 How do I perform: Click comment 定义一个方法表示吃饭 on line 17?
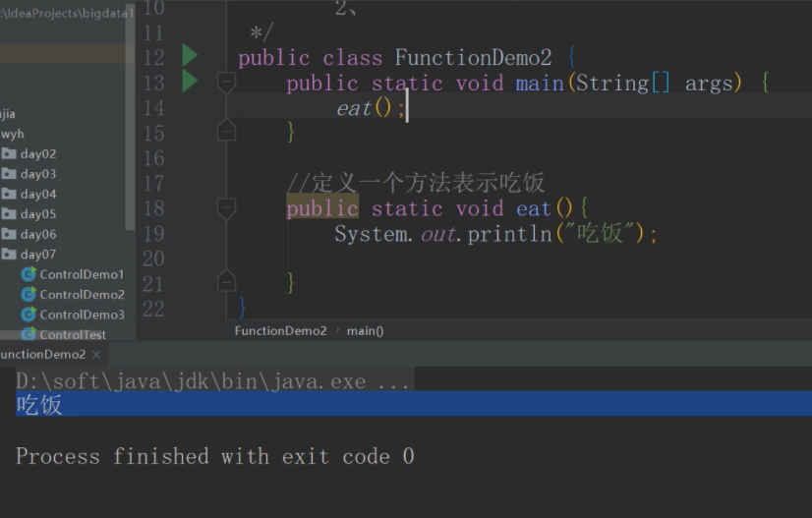point(416,183)
